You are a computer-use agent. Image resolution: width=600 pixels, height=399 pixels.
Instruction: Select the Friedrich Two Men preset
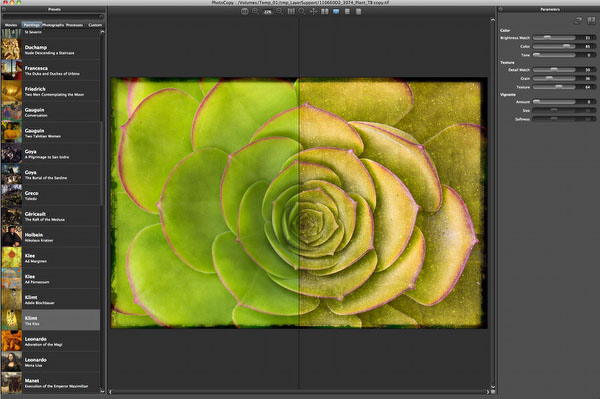pyautogui.click(x=50, y=91)
